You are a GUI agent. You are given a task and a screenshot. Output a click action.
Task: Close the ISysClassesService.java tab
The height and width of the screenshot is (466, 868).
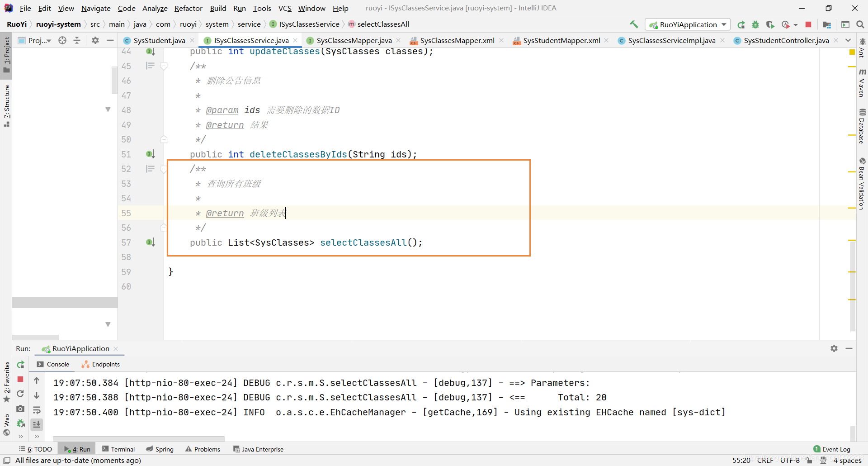pos(295,40)
